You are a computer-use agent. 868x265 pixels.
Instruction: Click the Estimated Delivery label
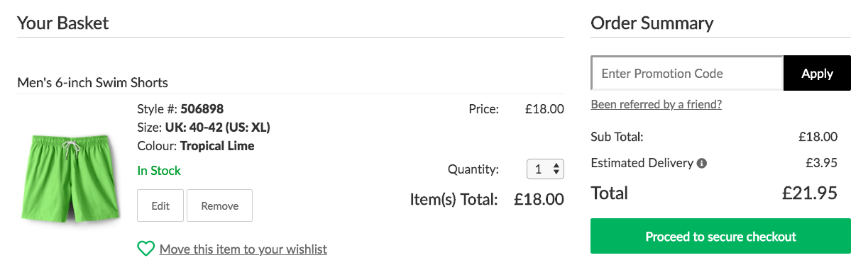[x=642, y=163]
